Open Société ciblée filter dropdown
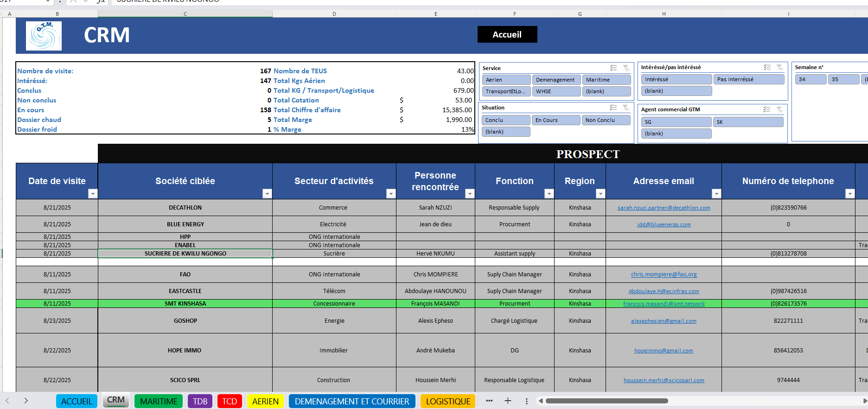Screen dimensions: 868x409 (x=267, y=194)
